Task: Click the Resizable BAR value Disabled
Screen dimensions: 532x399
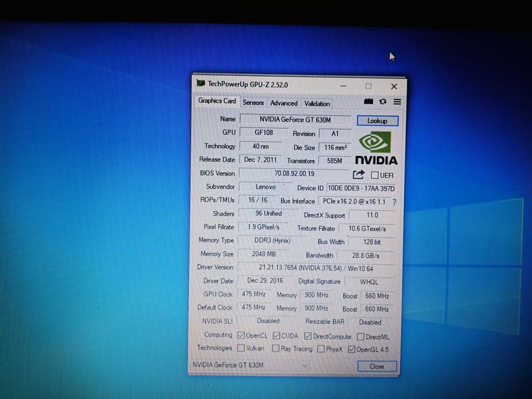Action: point(370,322)
